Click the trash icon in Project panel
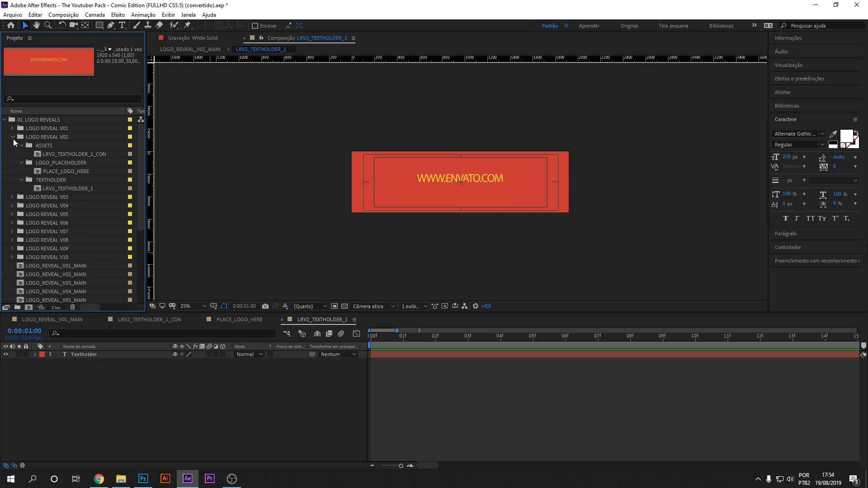 [72, 307]
